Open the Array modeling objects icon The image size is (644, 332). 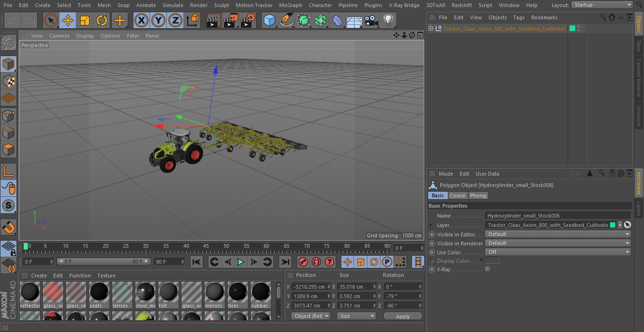pyautogui.click(x=321, y=20)
